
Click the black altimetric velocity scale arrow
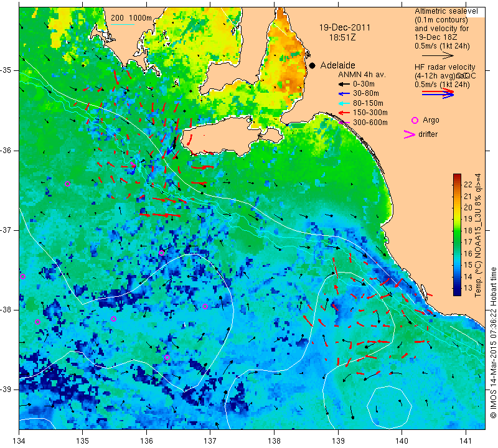point(438,55)
